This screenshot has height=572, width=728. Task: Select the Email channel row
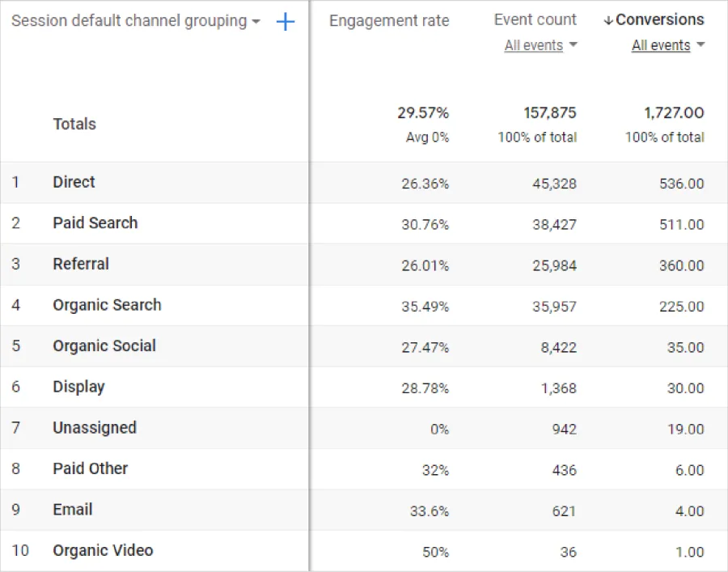pos(73,510)
